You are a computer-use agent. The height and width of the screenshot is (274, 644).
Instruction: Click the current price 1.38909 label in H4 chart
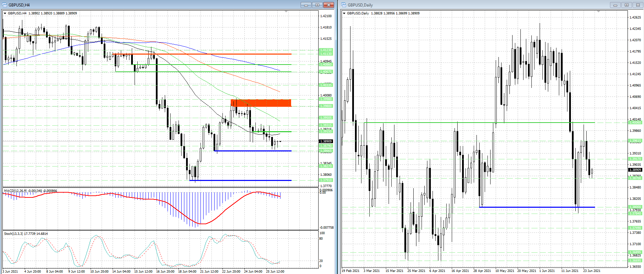(326, 141)
